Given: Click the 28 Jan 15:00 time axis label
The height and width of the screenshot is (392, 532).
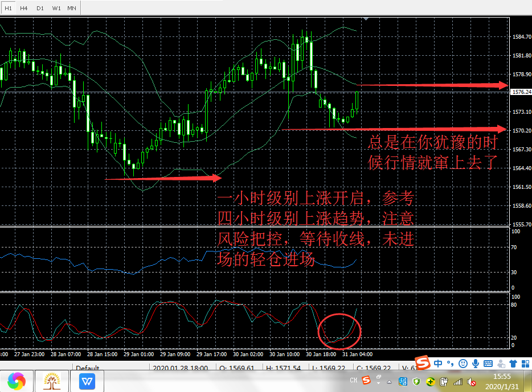Looking at the screenshot, I should [x=102, y=354].
